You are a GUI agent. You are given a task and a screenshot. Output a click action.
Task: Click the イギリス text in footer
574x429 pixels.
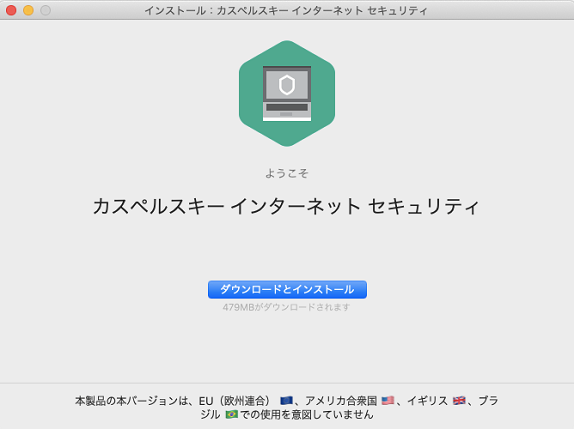pyautogui.click(x=428, y=401)
